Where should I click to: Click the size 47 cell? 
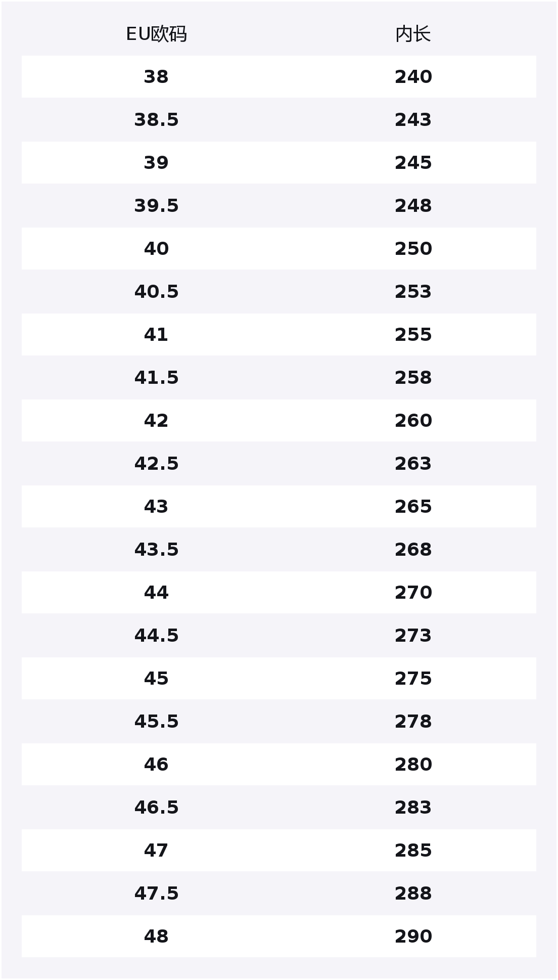pos(156,851)
